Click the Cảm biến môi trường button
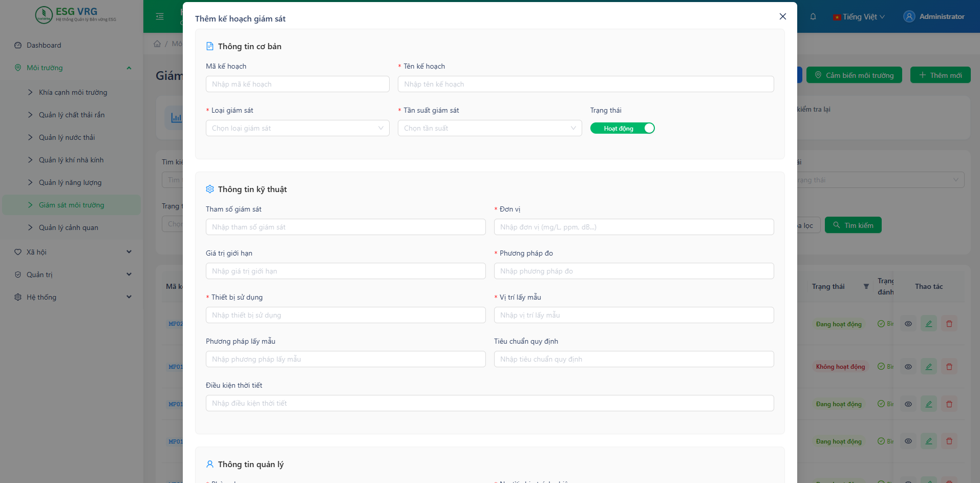 coord(854,75)
